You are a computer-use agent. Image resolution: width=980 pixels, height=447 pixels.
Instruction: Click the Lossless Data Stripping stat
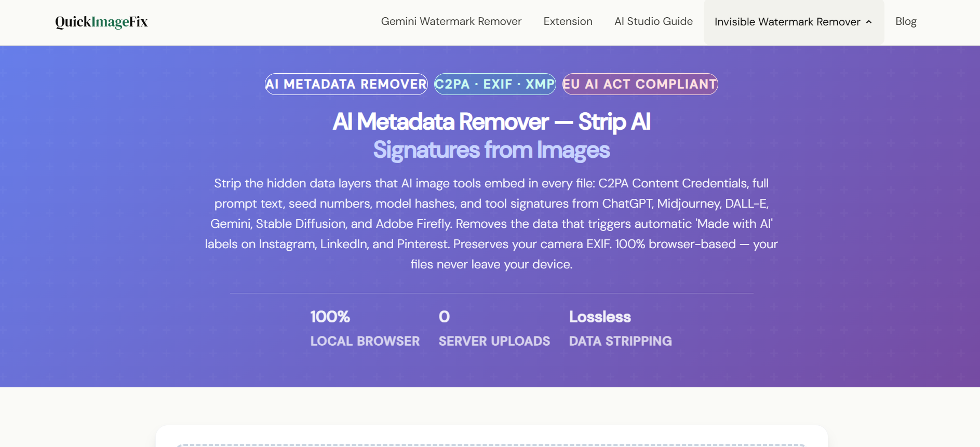[x=621, y=328]
